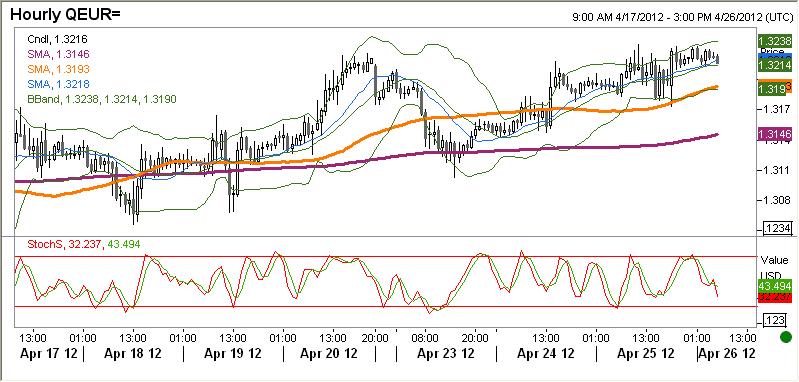The height and width of the screenshot is (382, 799).
Task: Click the 'Apr 23 12' date label
Action: pos(446,353)
